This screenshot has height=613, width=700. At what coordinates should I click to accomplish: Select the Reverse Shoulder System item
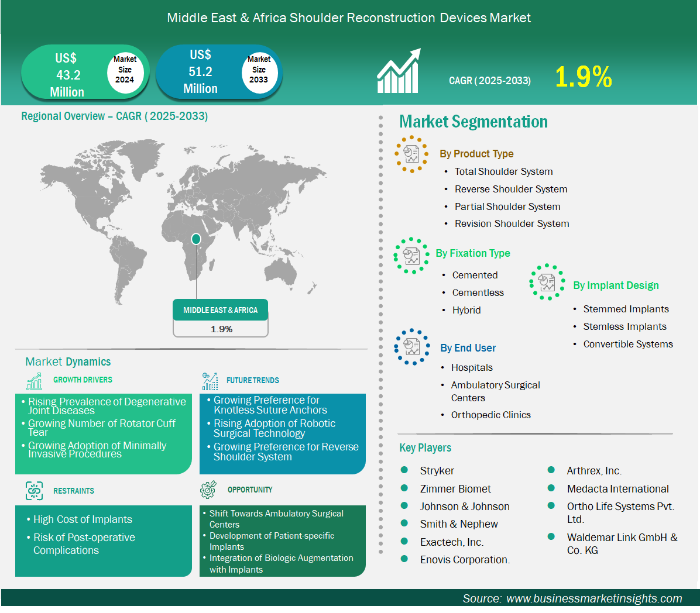(511, 189)
